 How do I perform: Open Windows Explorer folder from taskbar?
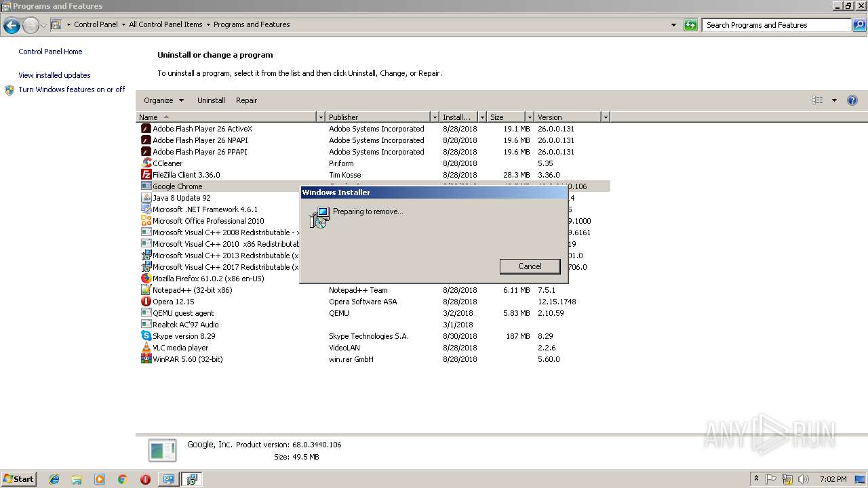[77, 479]
